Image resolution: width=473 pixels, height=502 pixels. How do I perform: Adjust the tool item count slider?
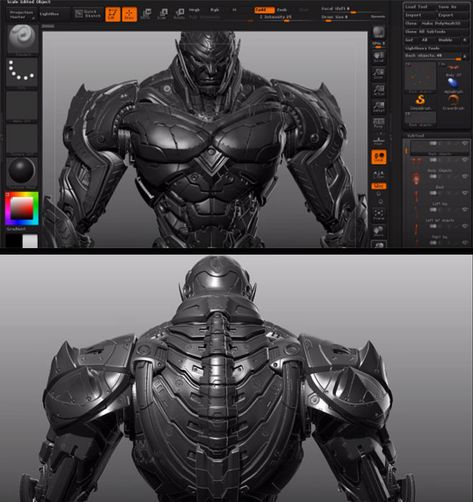pos(433,56)
